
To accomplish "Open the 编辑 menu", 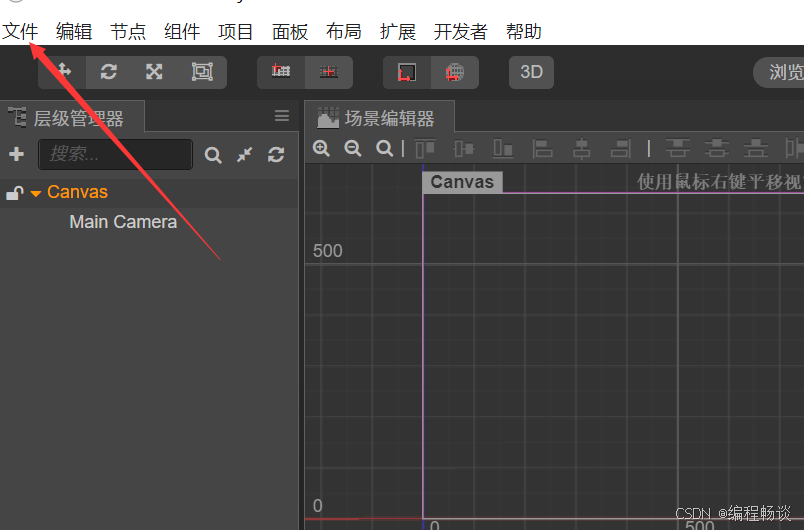I will pyautogui.click(x=74, y=32).
